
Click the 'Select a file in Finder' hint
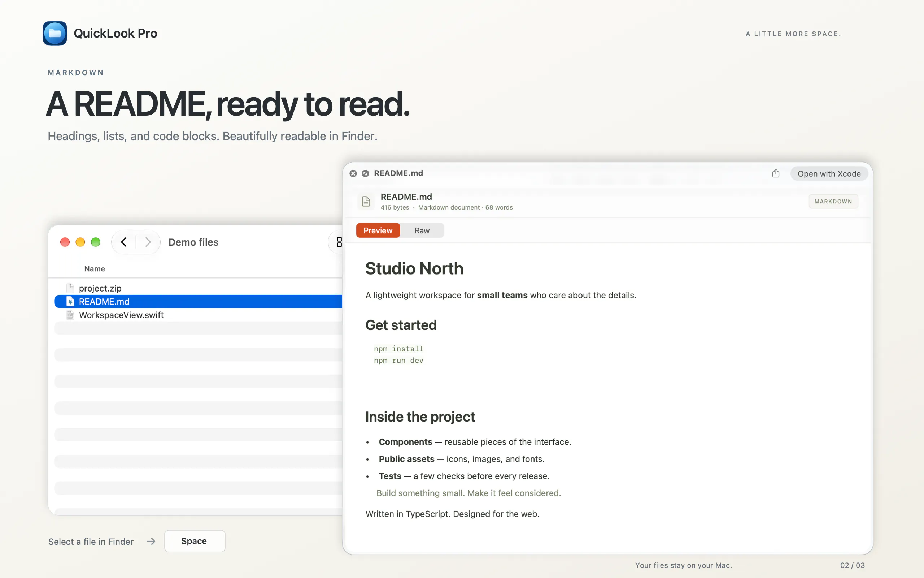[x=91, y=542]
